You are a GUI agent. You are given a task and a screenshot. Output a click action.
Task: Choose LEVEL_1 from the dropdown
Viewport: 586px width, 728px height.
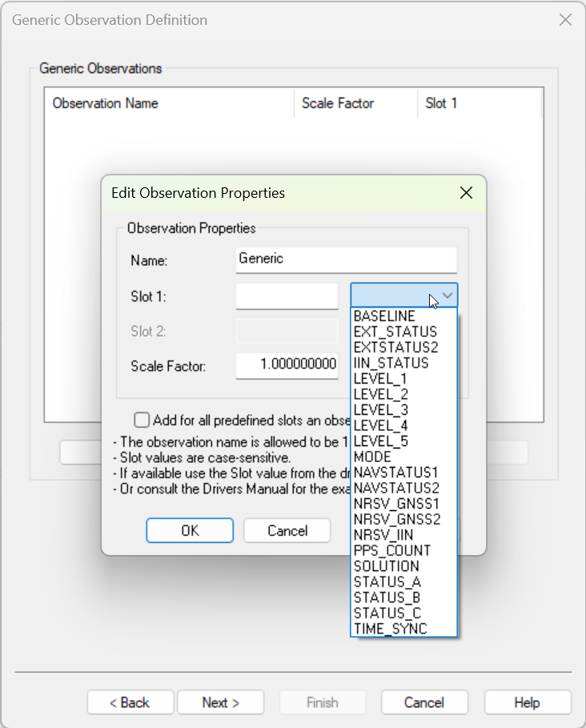tap(403, 379)
